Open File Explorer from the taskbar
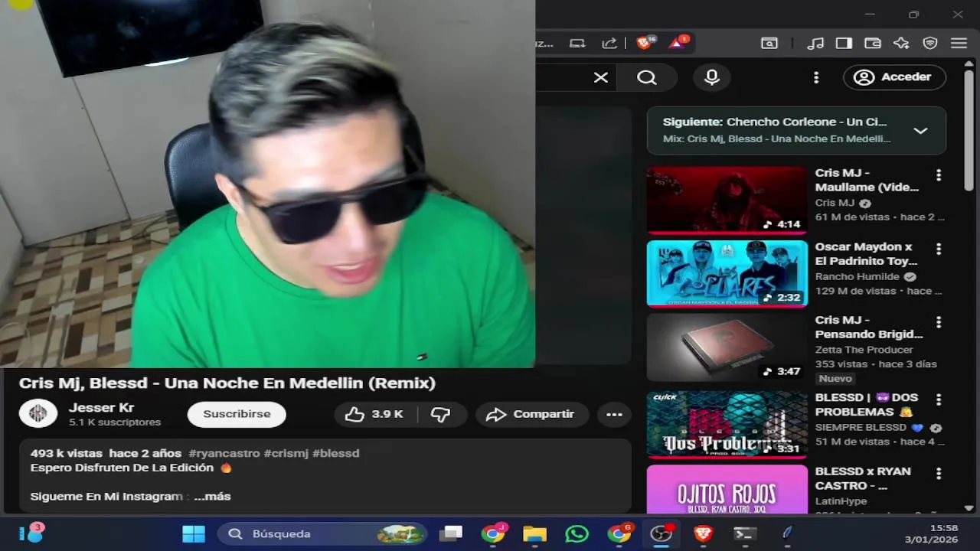The image size is (980, 551). tap(534, 533)
